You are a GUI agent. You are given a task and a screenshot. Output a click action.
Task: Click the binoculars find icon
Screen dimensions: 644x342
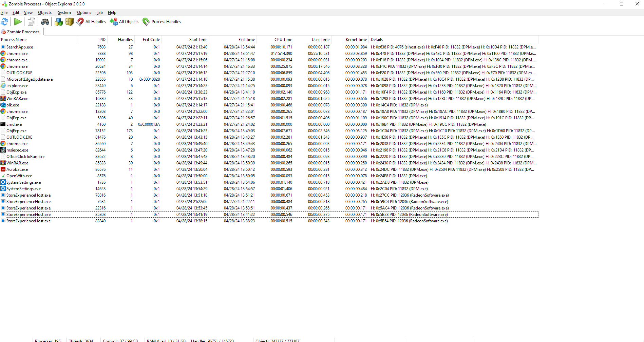(x=45, y=22)
